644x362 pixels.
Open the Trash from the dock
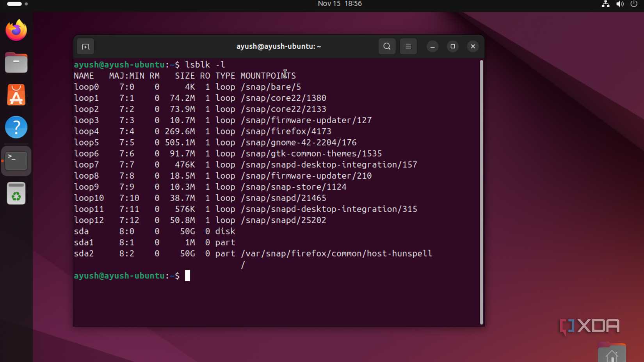(x=16, y=193)
